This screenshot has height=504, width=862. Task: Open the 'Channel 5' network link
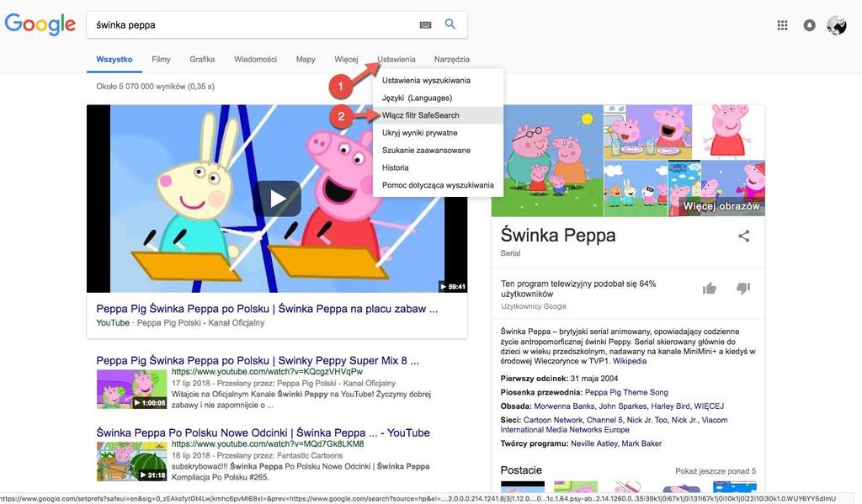604,420
